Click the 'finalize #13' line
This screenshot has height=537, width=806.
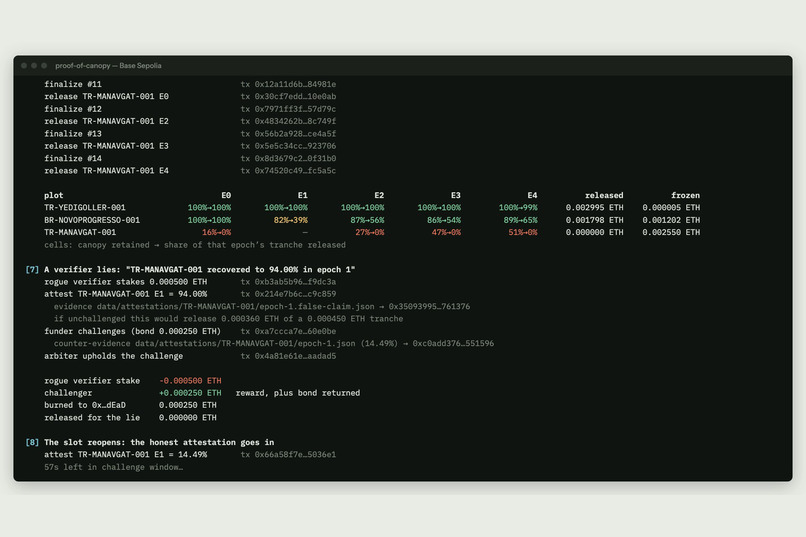tap(72, 134)
